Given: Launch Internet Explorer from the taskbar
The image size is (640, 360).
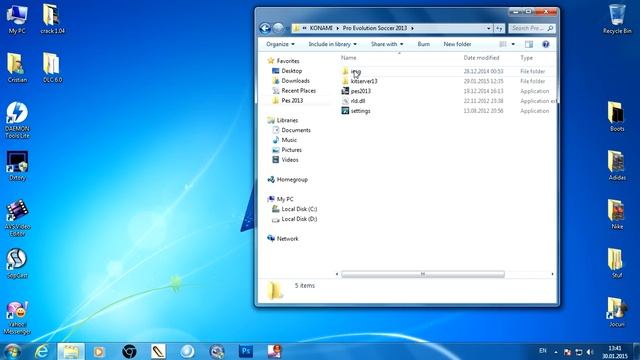Looking at the screenshot, I should tap(42, 351).
